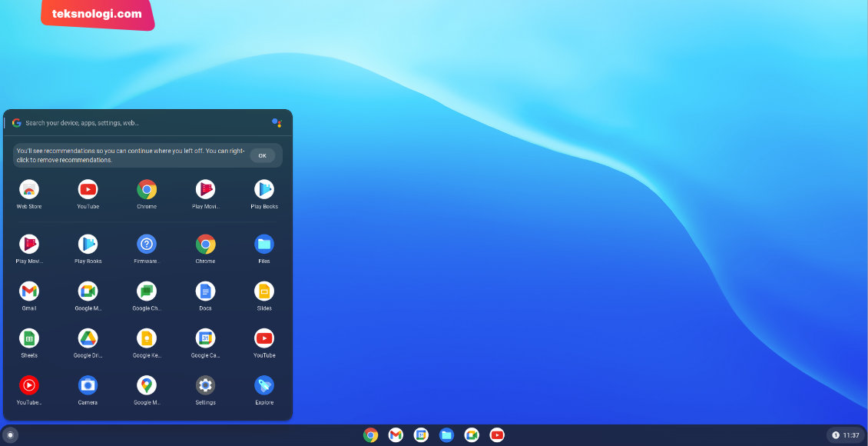Activate the Google Assistant icon in search bar
Viewport: 868px width, 446px height.
pyautogui.click(x=277, y=123)
